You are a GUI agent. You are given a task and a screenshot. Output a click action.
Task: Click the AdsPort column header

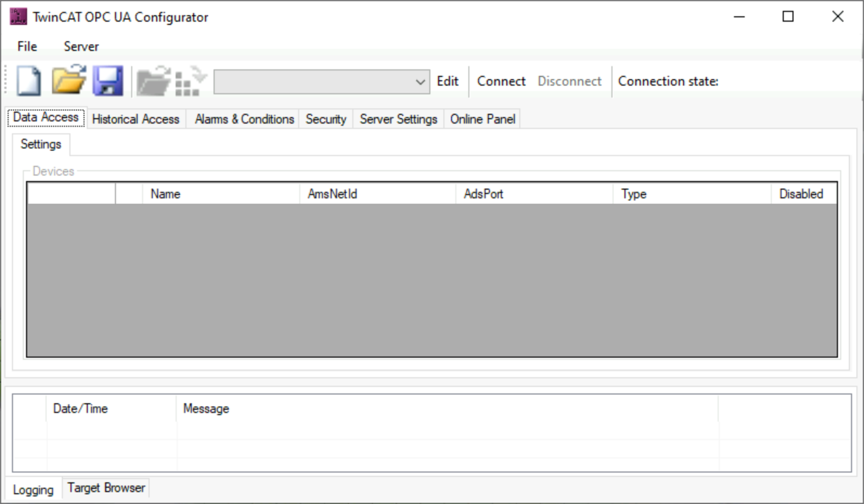[x=534, y=194]
